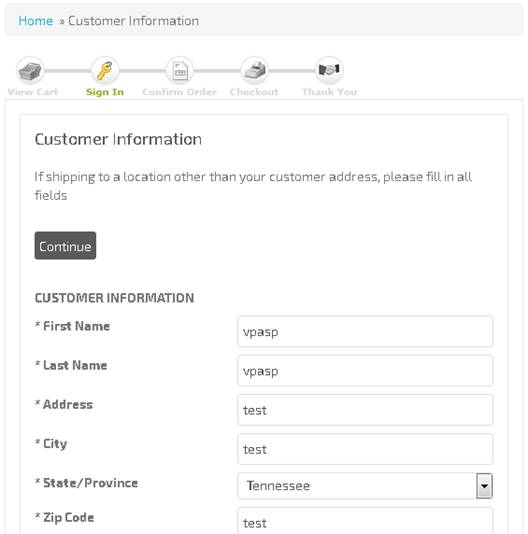Focus the Last Name input field
Image resolution: width=528 pixels, height=534 pixels.
[x=365, y=371]
